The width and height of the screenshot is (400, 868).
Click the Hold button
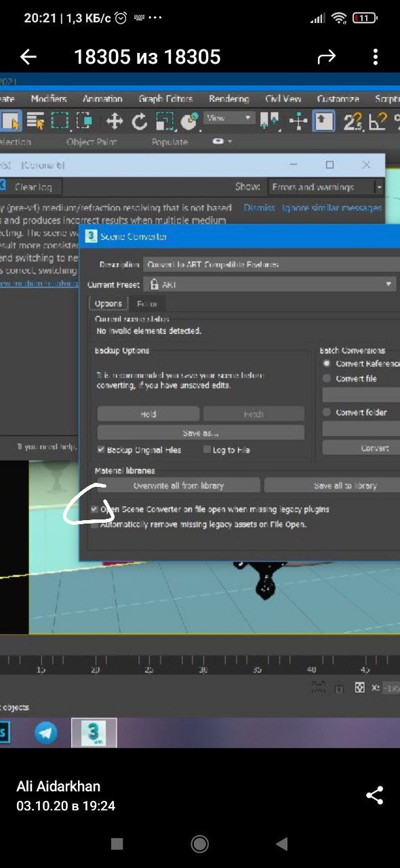click(x=148, y=414)
